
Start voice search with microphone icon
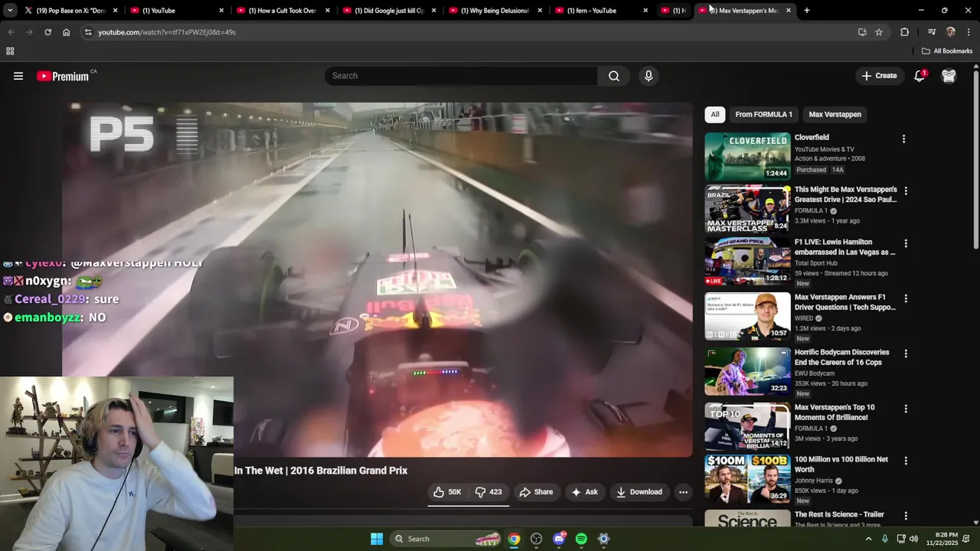648,76
